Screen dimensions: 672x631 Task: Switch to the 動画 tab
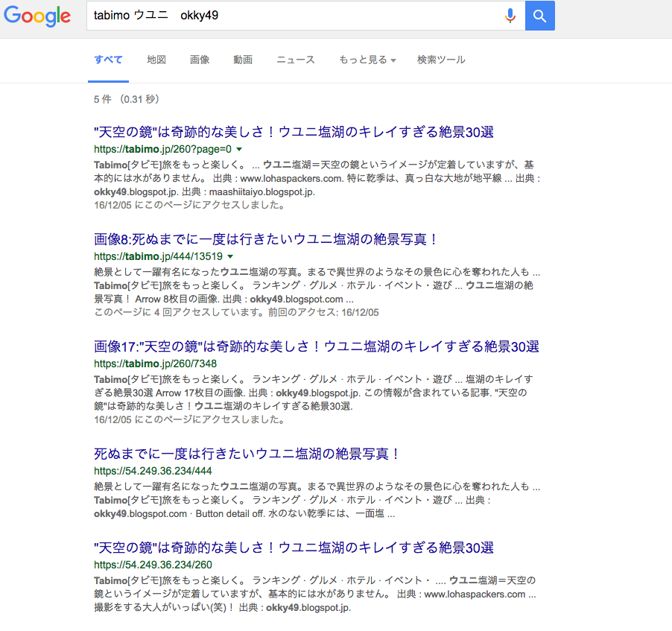click(x=243, y=60)
